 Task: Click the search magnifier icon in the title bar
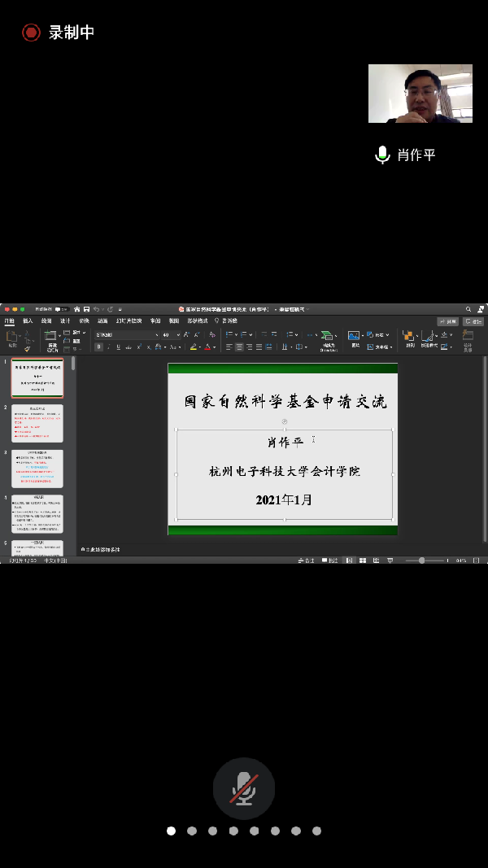pyautogui.click(x=468, y=309)
